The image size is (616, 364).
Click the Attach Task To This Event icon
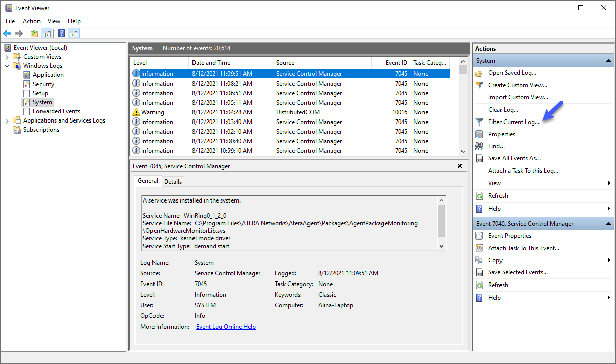point(479,248)
